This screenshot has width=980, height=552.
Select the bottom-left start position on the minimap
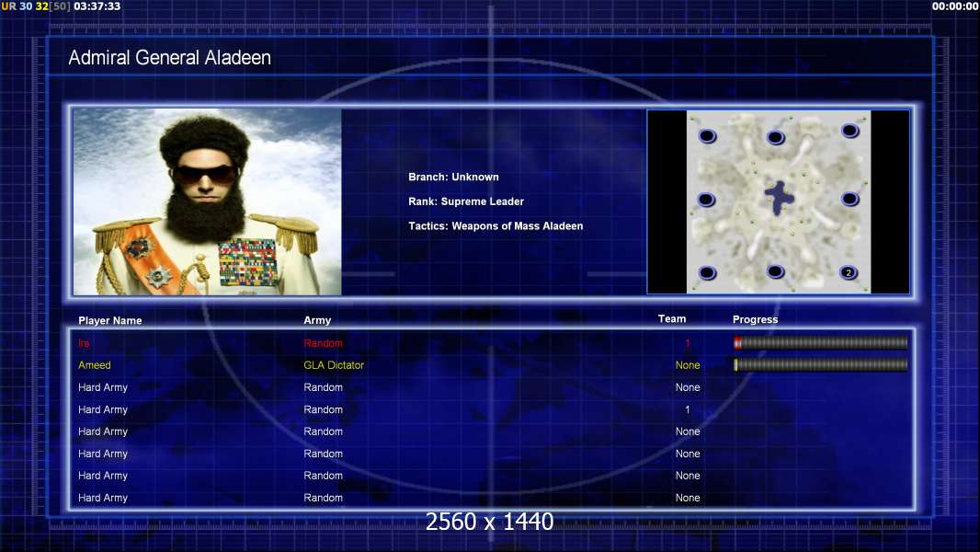[x=707, y=272]
